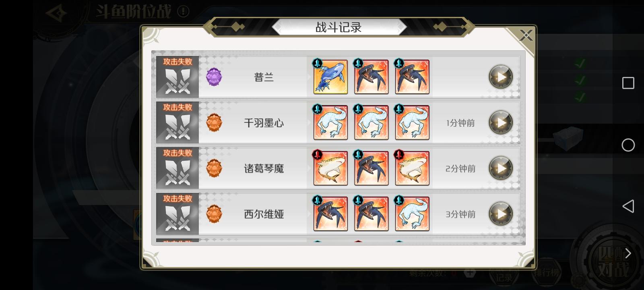This screenshot has height=290, width=644.
Task: Play the replay of the battle against 普兰
Action: 501,77
